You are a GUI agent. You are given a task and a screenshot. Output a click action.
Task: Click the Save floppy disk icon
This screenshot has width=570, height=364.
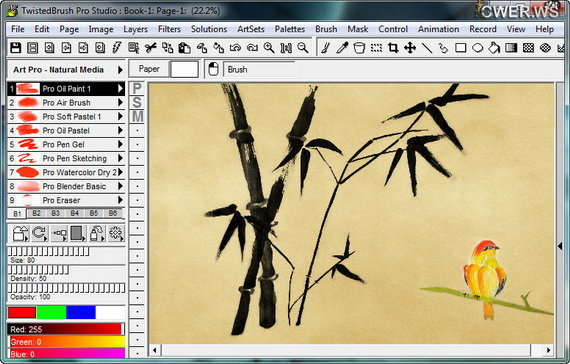(16, 48)
